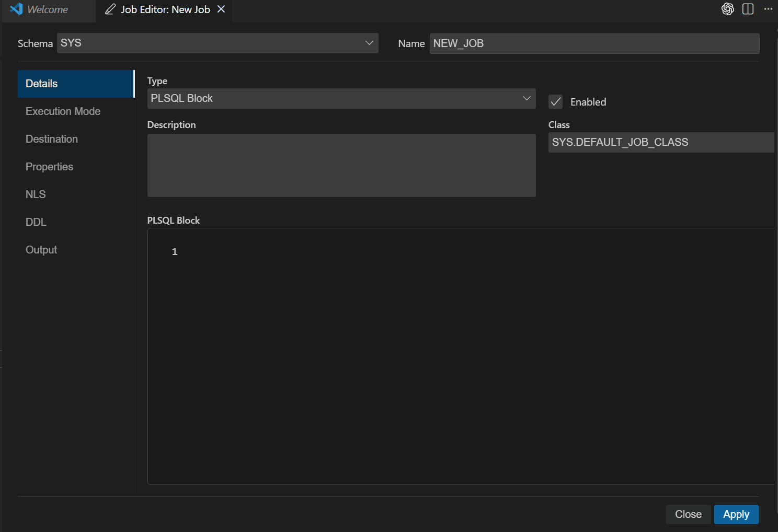The height and width of the screenshot is (532, 778).
Task: Close the Job Editor: New Job tab
Action: click(221, 9)
